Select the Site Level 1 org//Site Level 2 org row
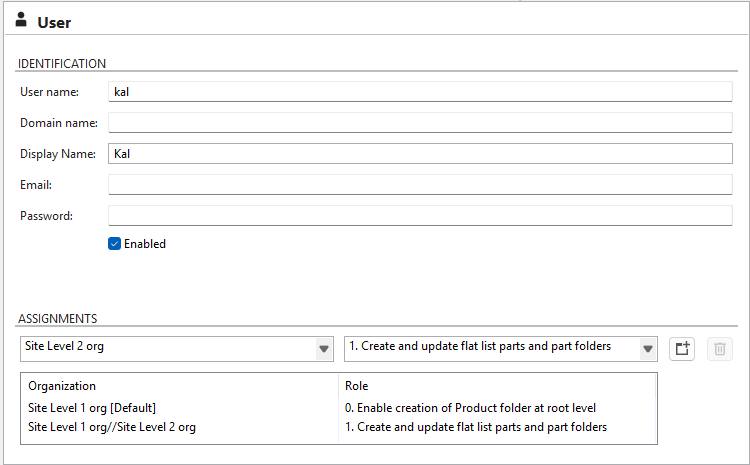Viewport: 750px width, 465px height. click(112, 427)
